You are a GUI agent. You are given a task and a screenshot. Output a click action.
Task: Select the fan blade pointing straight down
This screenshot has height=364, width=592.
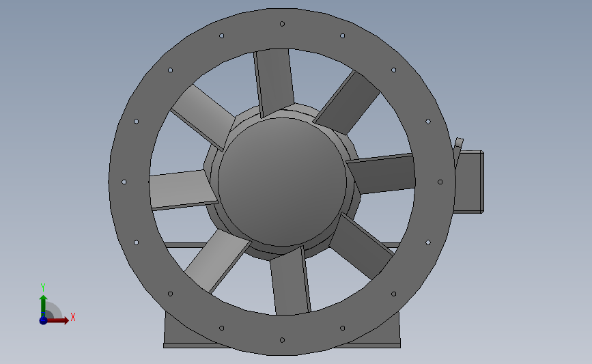point(290,281)
